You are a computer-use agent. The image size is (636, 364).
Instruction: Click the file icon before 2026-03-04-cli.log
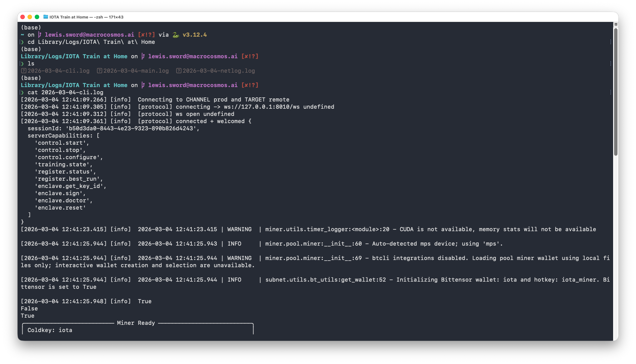tap(23, 71)
